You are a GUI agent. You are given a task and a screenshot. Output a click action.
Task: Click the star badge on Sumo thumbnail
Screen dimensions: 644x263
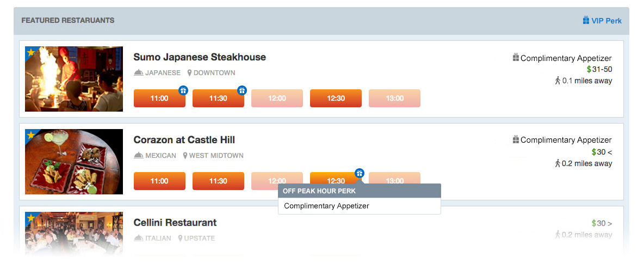coord(31,52)
